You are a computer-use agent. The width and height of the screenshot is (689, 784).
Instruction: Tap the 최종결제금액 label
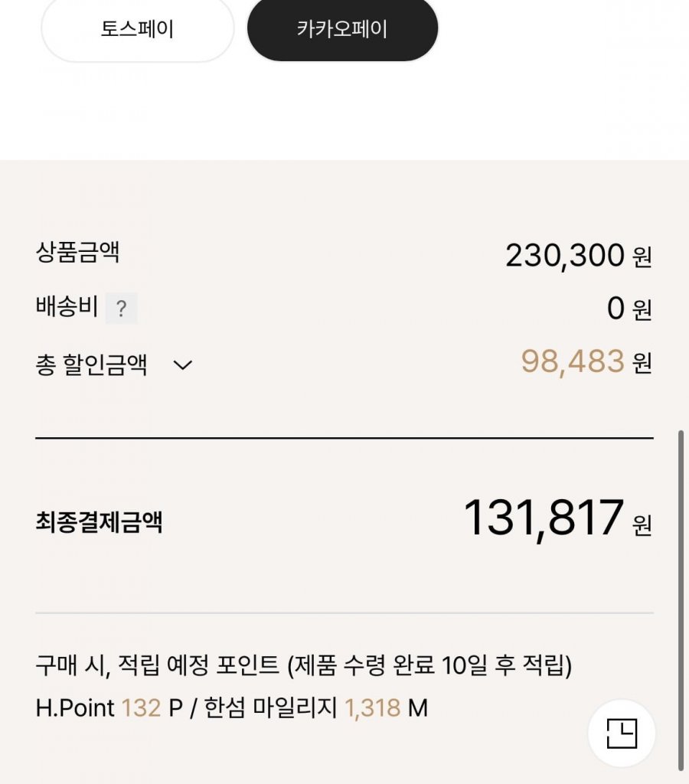99,522
